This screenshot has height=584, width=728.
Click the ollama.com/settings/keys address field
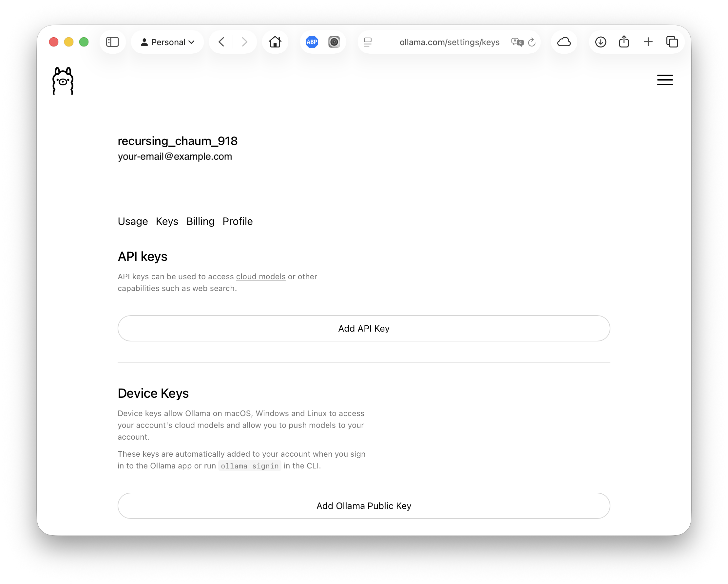449,42
